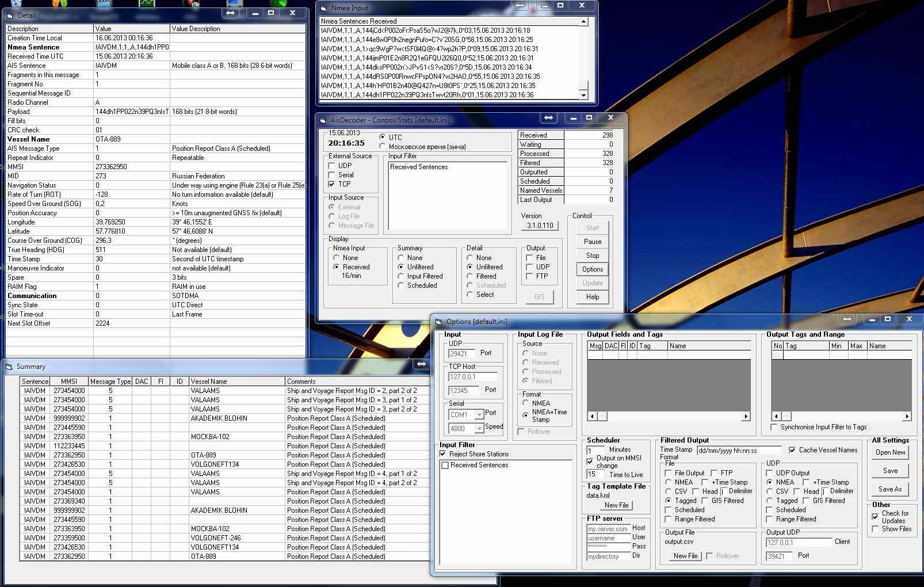Screen dimensions: 924x587
Task: Click the Vessel Name row in Detail window
Action: (155, 139)
